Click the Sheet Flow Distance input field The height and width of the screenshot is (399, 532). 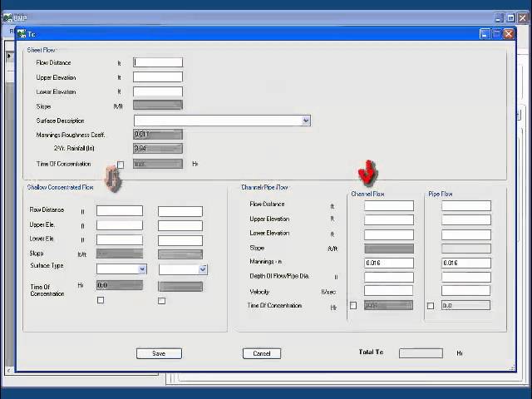[x=158, y=62]
